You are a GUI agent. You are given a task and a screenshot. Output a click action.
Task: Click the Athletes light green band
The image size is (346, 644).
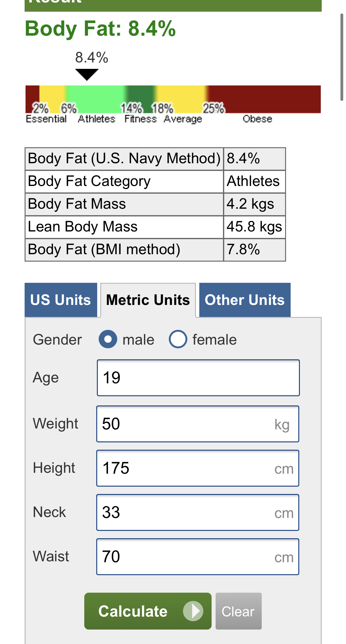click(95, 96)
